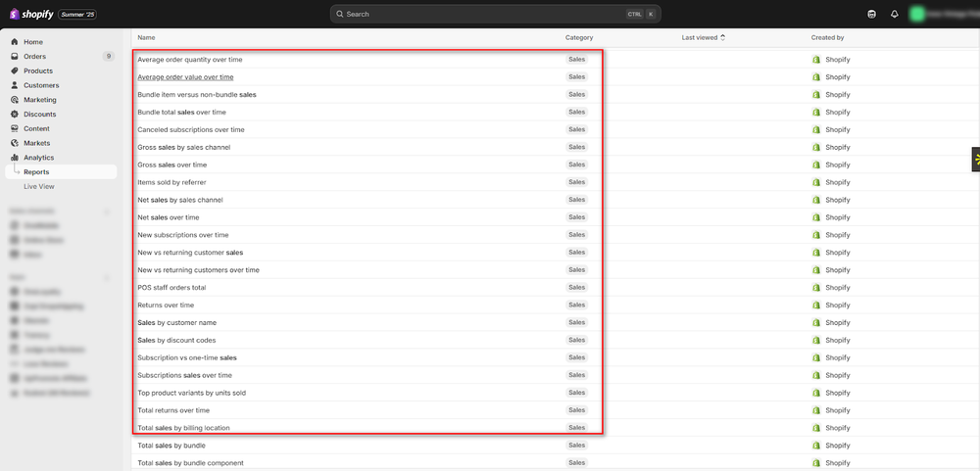The image size is (980, 471).
Task: Click the Name column header
Action: [x=146, y=37]
